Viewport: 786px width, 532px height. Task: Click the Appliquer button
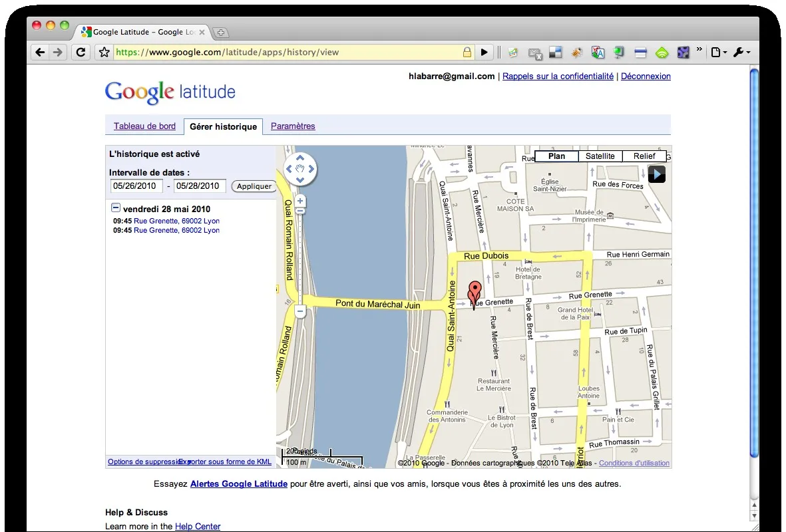click(x=254, y=186)
